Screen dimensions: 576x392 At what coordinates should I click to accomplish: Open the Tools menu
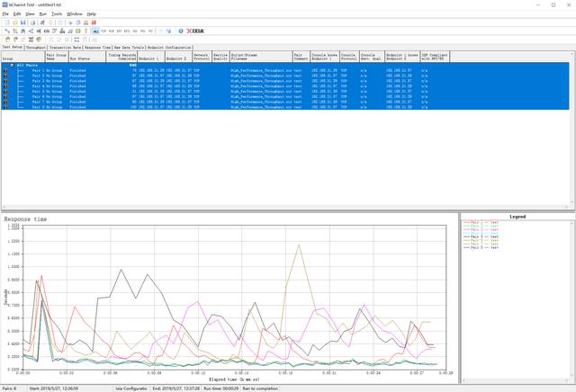click(57, 14)
